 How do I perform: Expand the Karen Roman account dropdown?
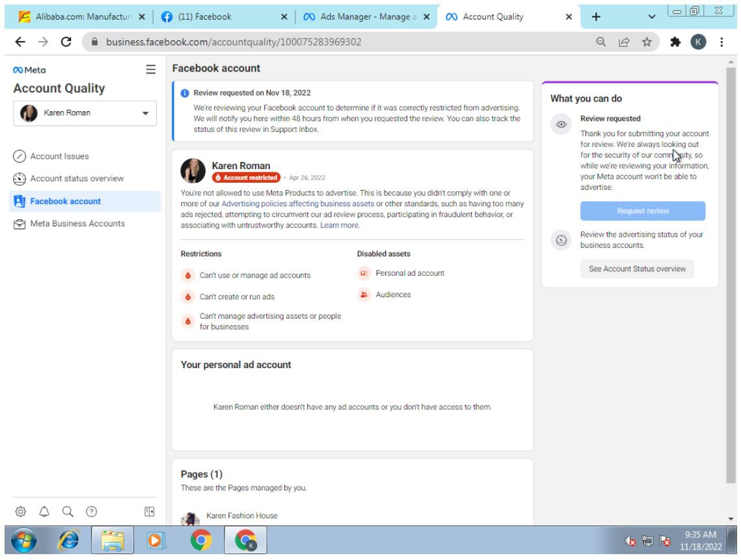pos(85,113)
